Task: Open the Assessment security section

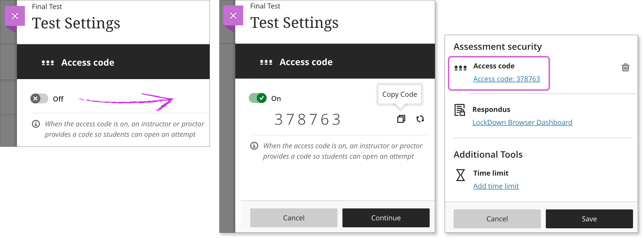Action: 498,47
